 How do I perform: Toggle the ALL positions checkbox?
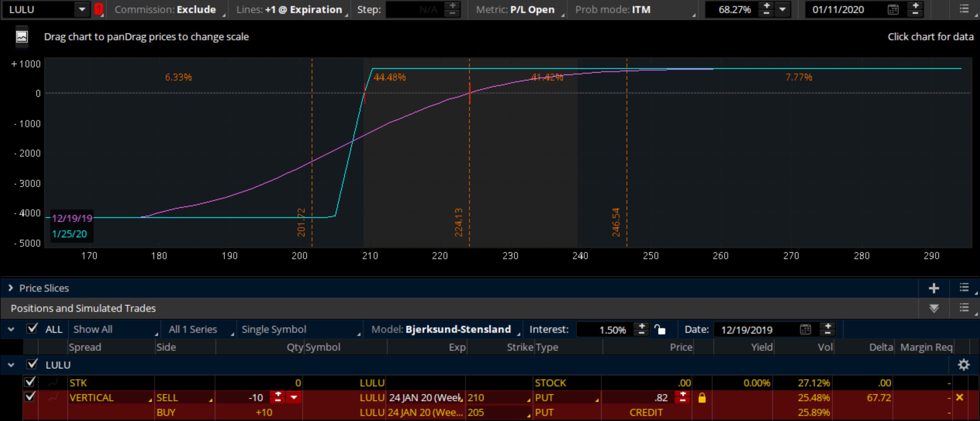(x=32, y=328)
